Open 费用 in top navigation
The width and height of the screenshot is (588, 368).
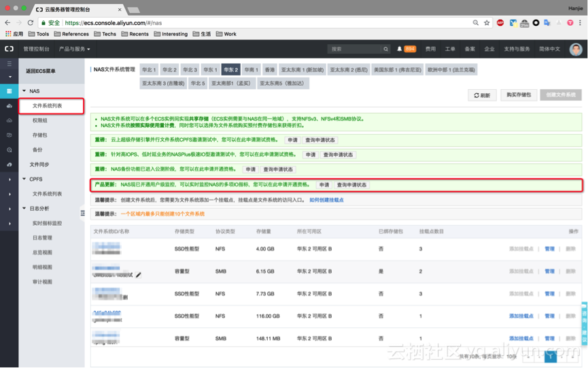point(430,49)
